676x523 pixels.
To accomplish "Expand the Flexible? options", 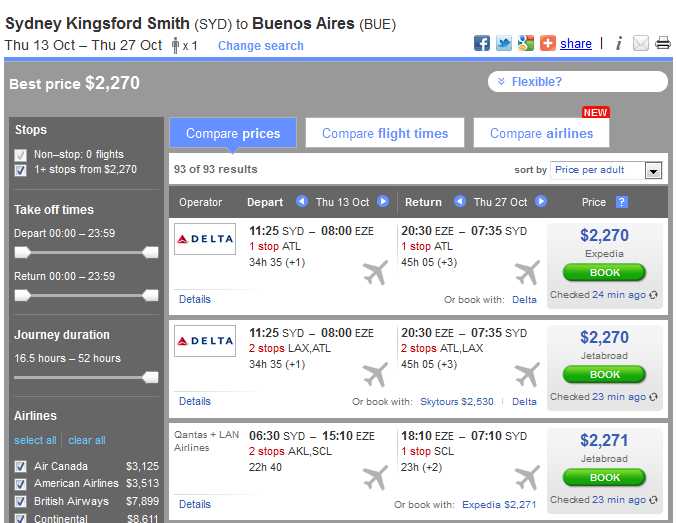I will click(x=578, y=81).
